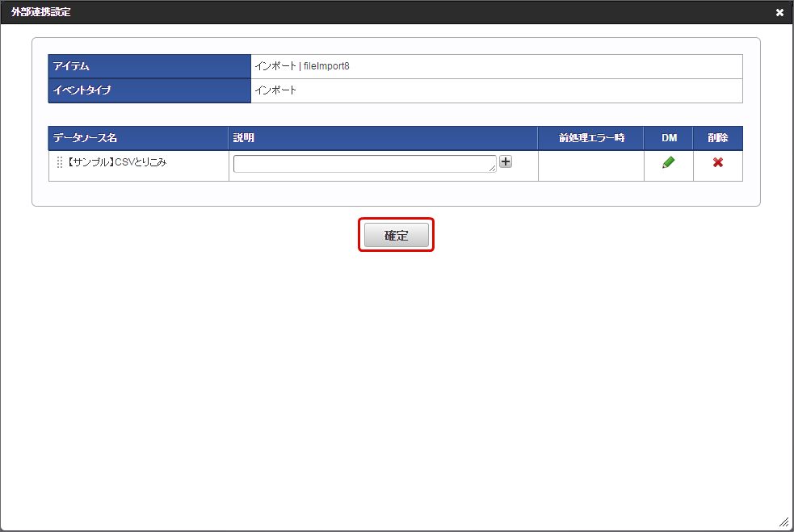Click the dialog resize grip at corner
This screenshot has width=794, height=532.
(783, 522)
